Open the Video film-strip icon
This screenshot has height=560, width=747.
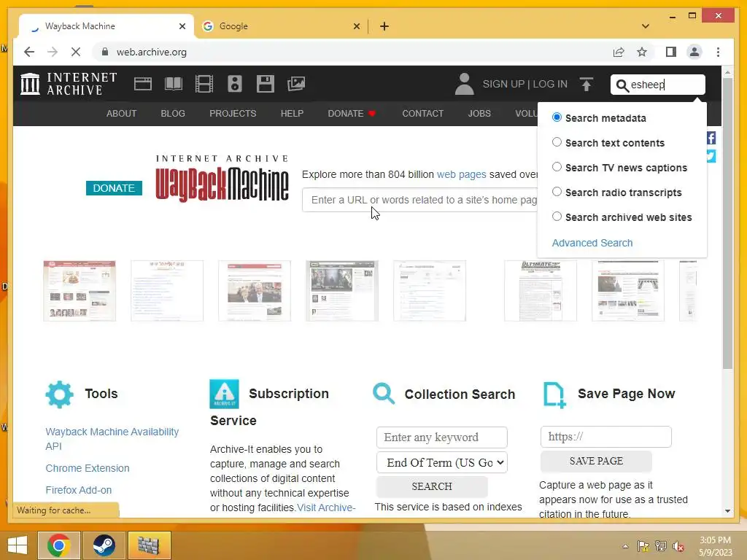[204, 84]
